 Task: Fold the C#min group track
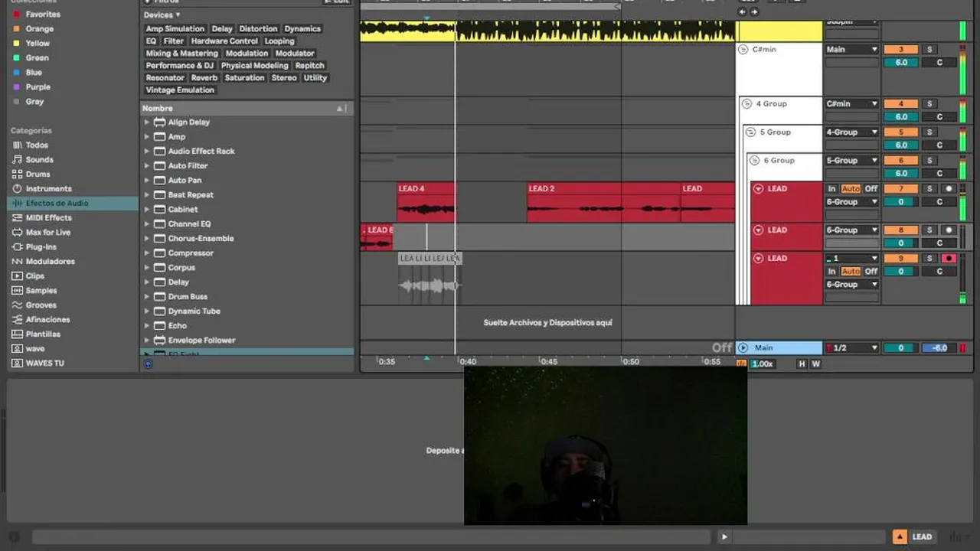pos(743,50)
